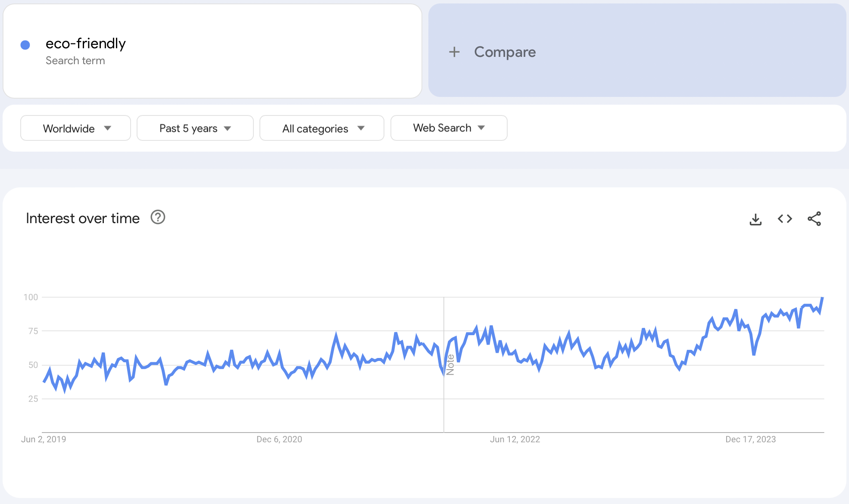Viewport: 849px width, 504px height.
Task: Click the embed code icon
Action: (x=785, y=219)
